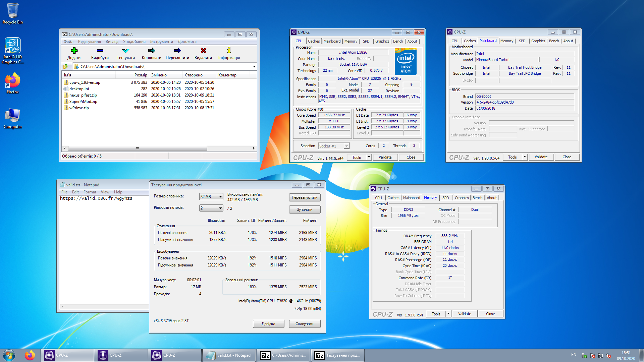Image resolution: width=644 pixels, height=362 pixels.
Task: Select the Firefox desktop icon
Action: click(x=13, y=83)
